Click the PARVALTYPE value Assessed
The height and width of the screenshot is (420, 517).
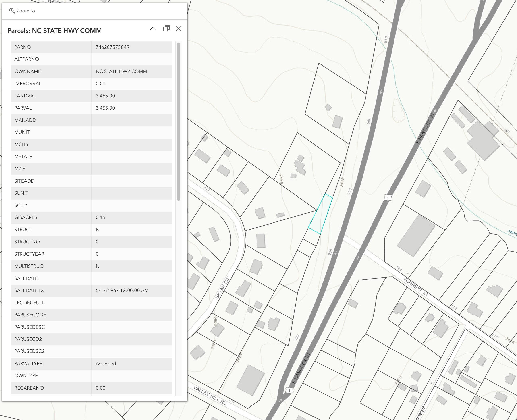(x=106, y=363)
